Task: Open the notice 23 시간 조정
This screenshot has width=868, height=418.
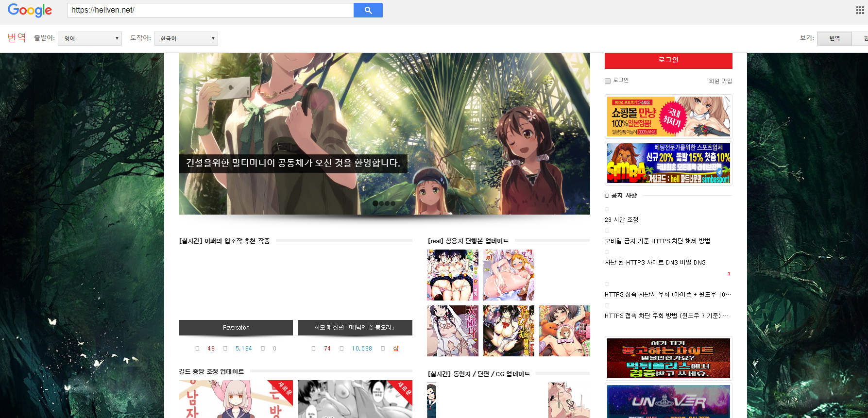Action: pyautogui.click(x=622, y=219)
